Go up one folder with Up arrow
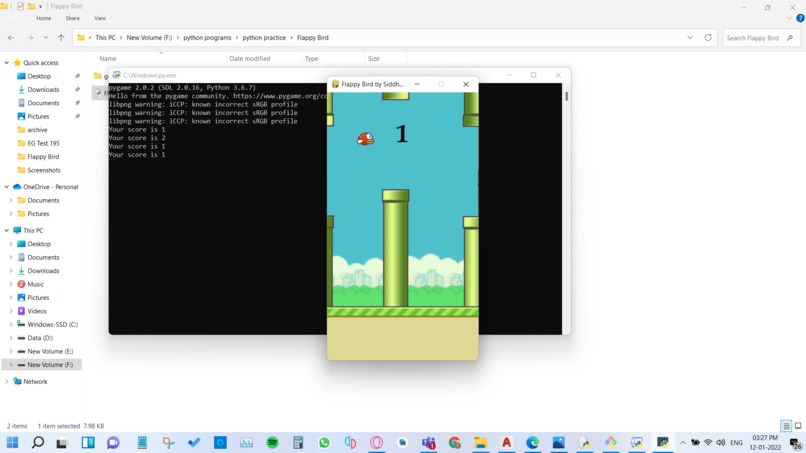The image size is (806, 453). coord(61,38)
